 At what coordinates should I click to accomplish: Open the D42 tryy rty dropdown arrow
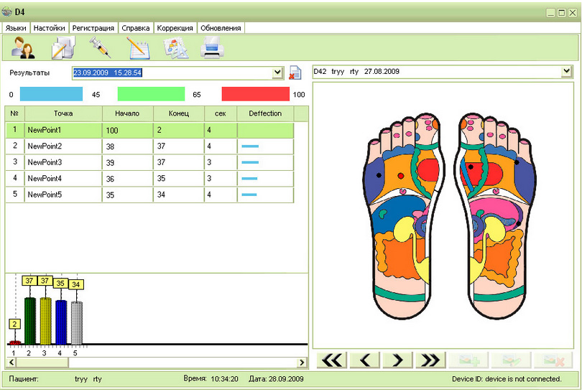coord(567,71)
